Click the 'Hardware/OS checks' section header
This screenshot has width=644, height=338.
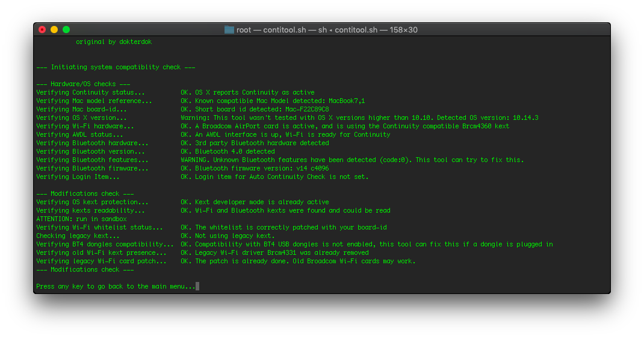click(83, 84)
